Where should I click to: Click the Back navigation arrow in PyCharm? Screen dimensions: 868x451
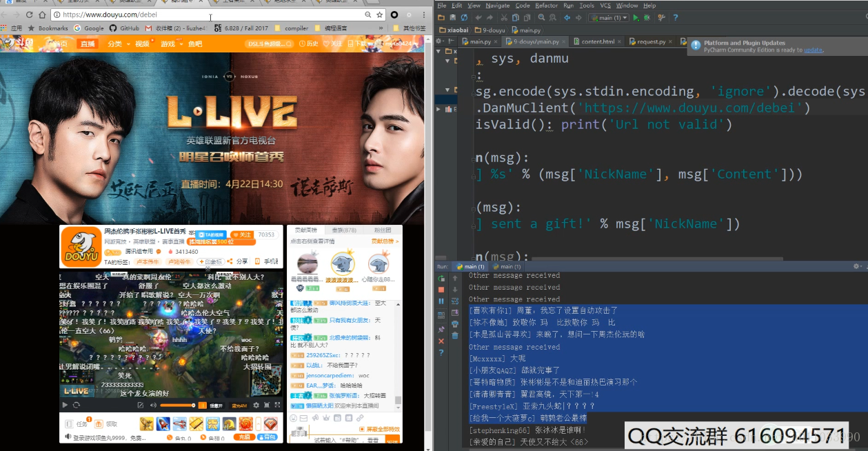(x=567, y=18)
